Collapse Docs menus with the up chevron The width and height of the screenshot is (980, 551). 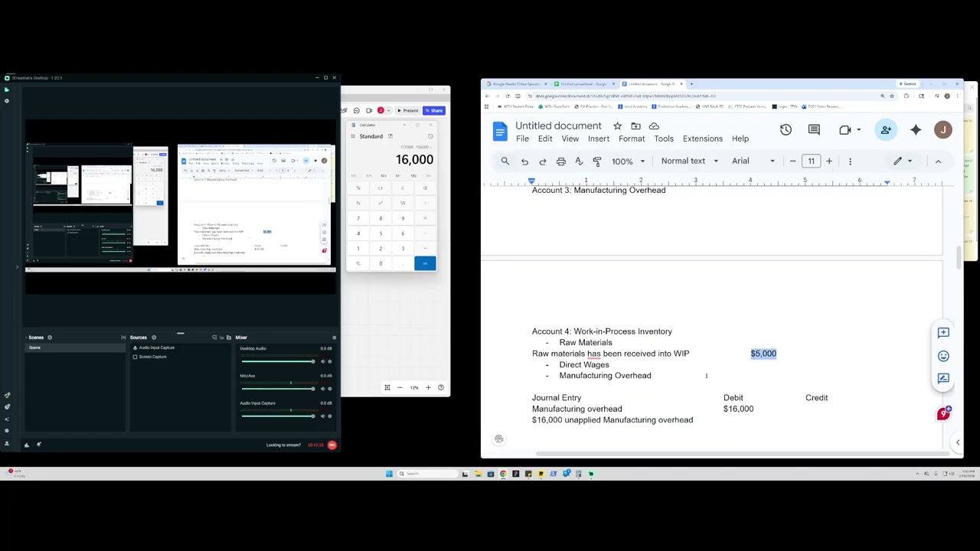pyautogui.click(x=938, y=161)
